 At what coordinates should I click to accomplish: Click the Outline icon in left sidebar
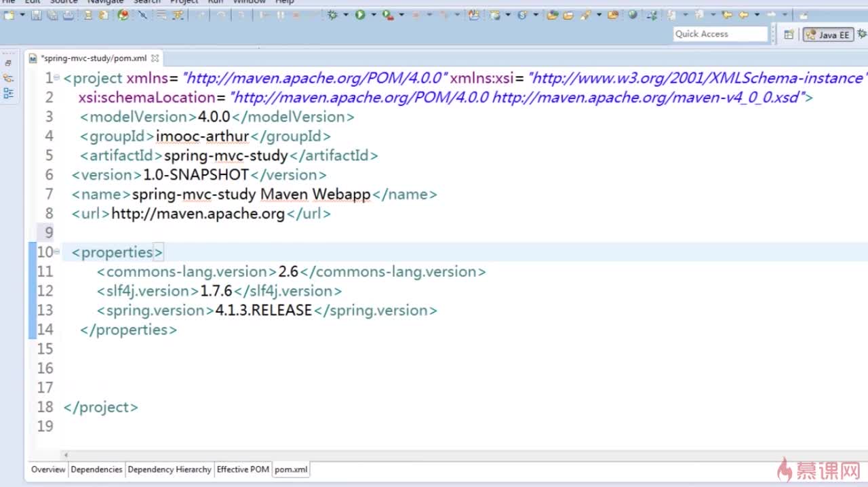point(8,94)
